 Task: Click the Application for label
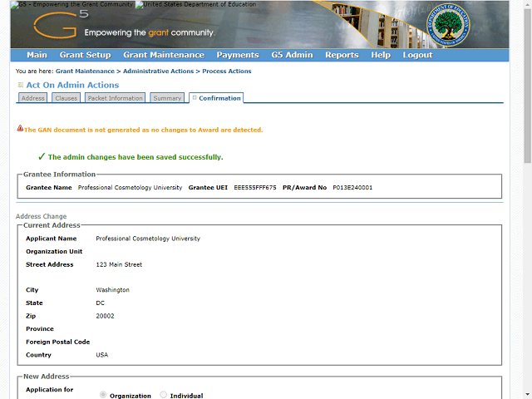pyautogui.click(x=50, y=390)
